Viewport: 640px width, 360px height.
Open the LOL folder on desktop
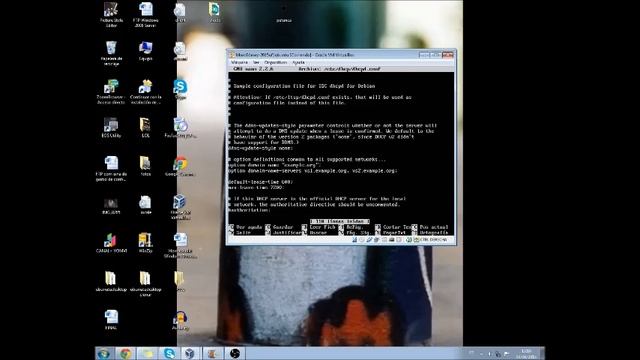click(145, 127)
